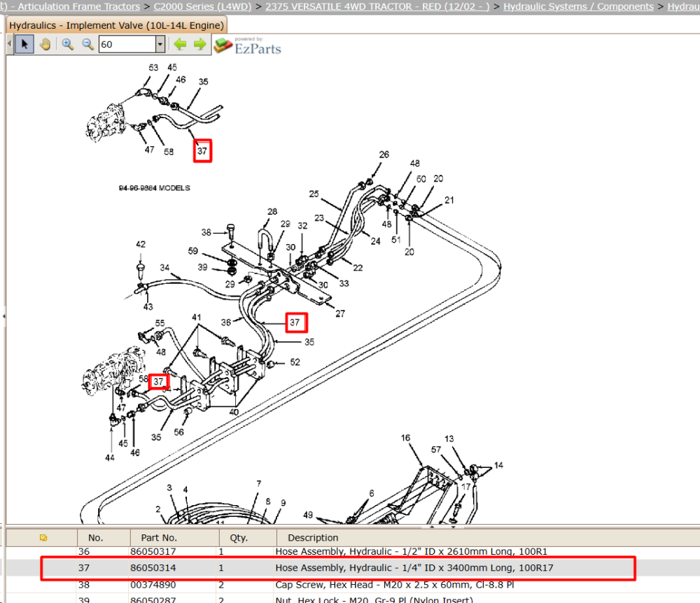Select the Cap Screw, Hex Head description
This screenshot has height=603, width=700.
(x=395, y=584)
